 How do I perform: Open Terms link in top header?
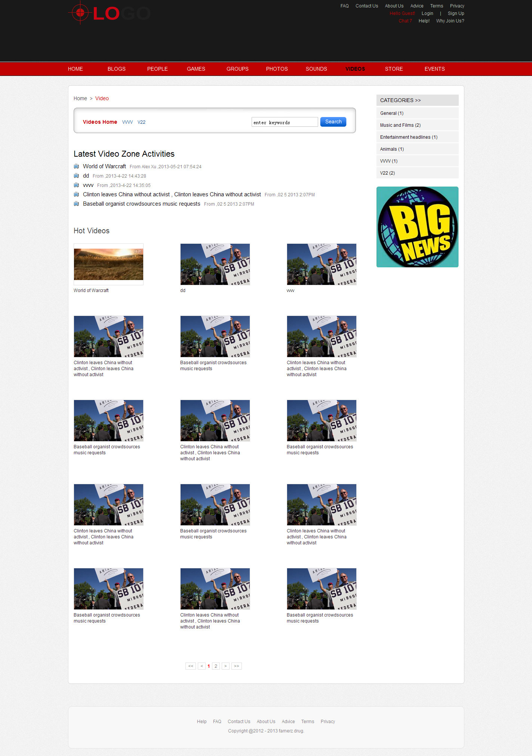pos(437,6)
